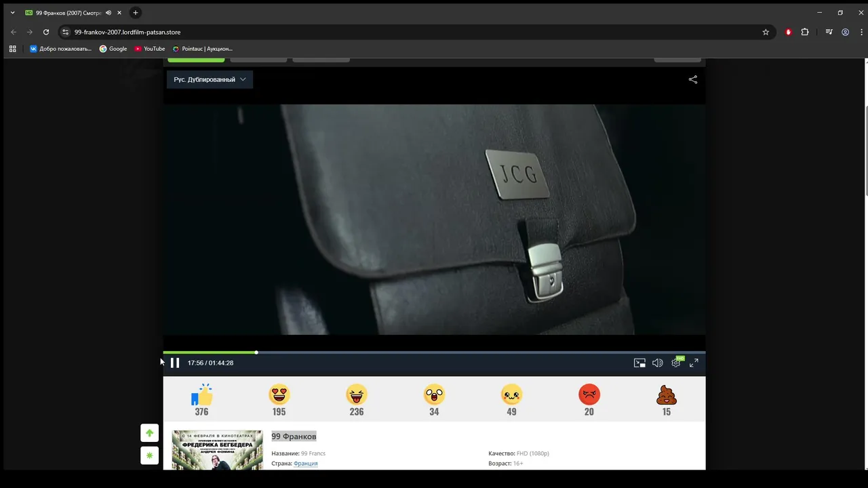The width and height of the screenshot is (868, 488).
Task: Open the Франция country link
Action: coord(305,464)
